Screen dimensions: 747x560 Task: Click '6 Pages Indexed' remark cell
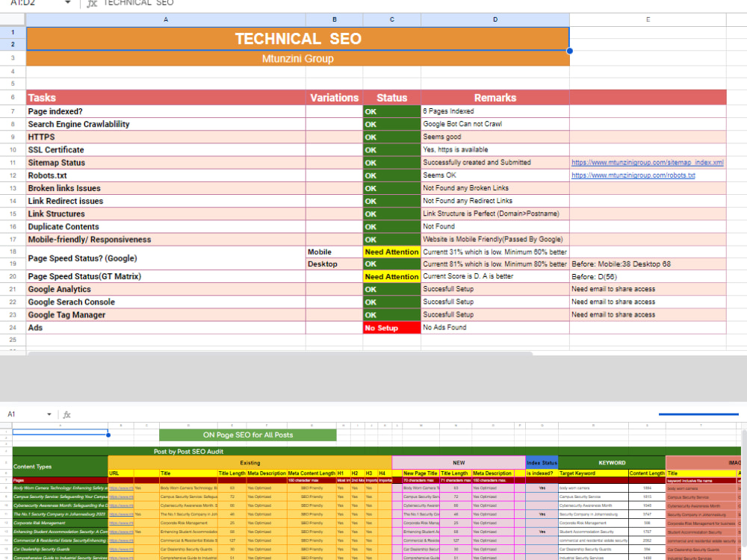[495, 111]
